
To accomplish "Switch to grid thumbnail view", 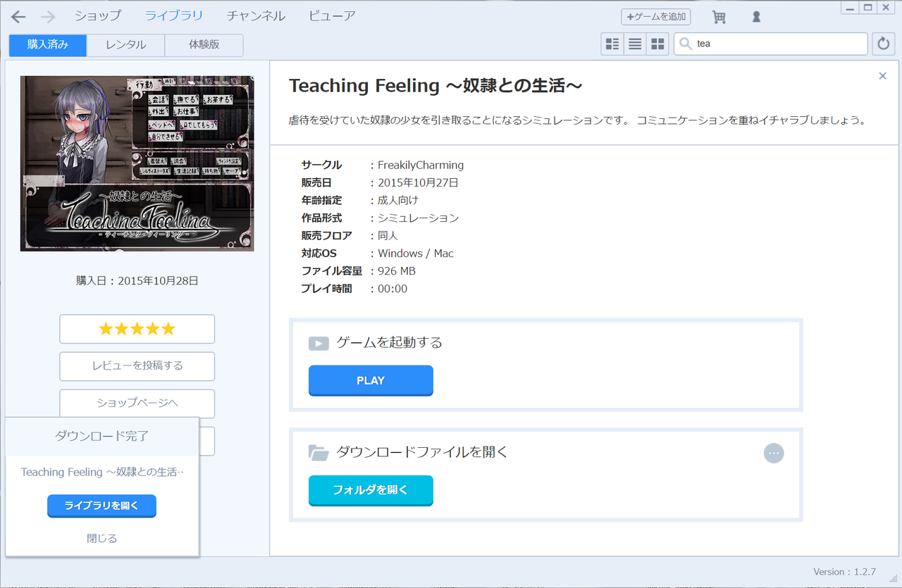I will point(657,44).
